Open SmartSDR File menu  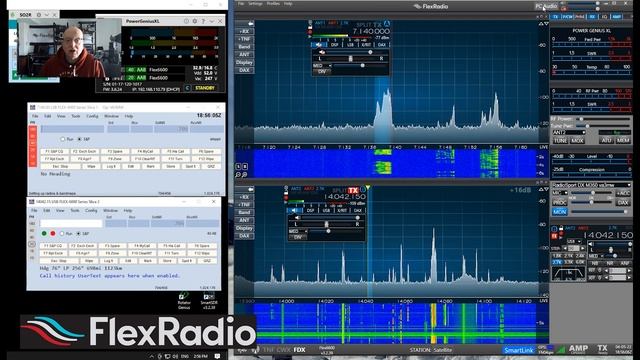point(241,4)
